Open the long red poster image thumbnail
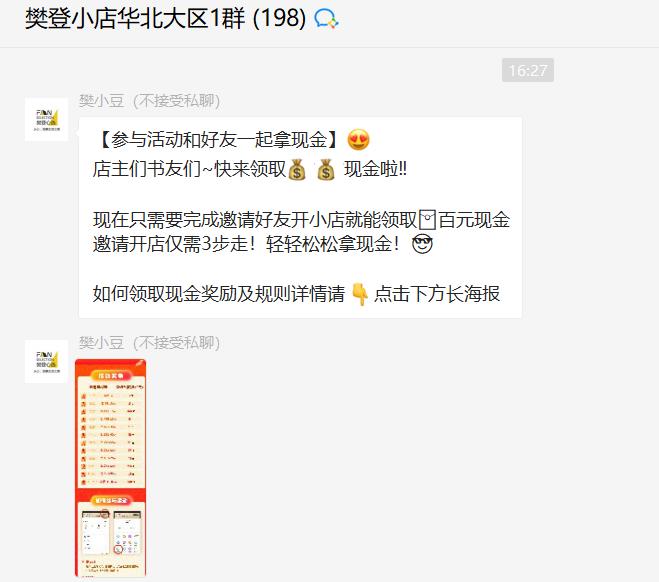Screen dimensions: 659x582 click(111, 468)
